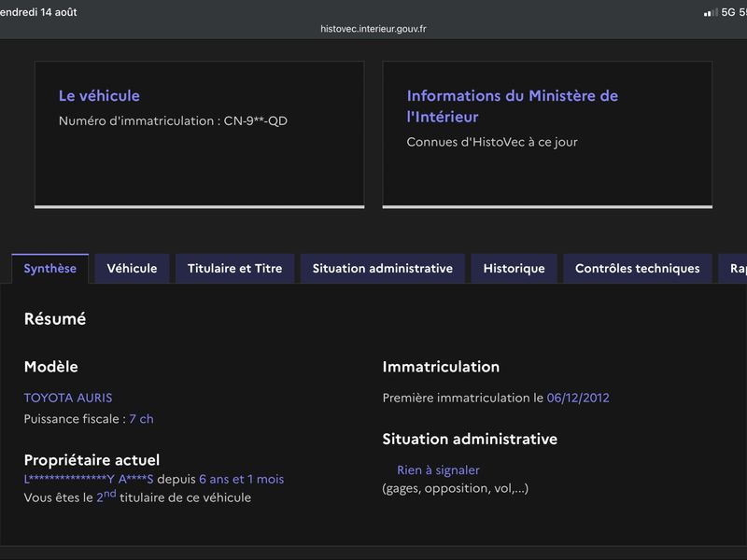Click the 'Situation administrative' summary heading
This screenshot has width=747, height=560.
tap(470, 439)
